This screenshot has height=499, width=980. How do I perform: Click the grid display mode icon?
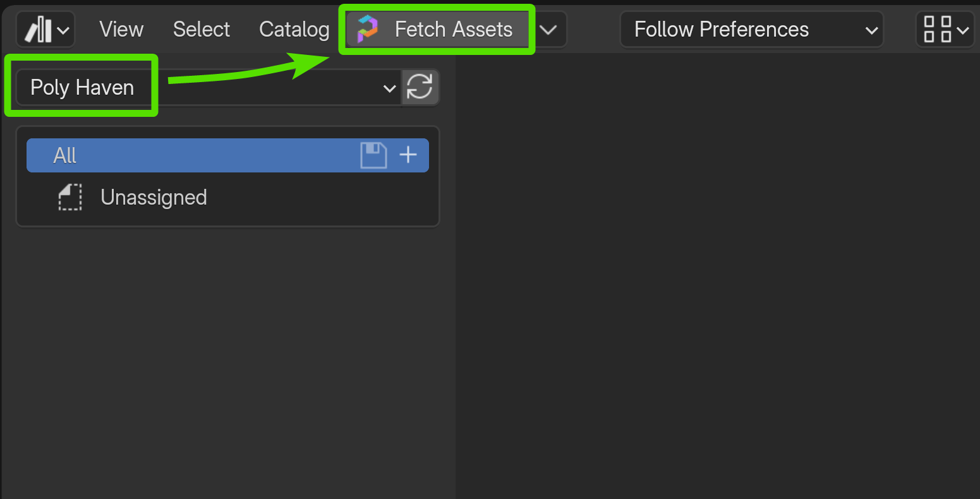click(x=937, y=30)
